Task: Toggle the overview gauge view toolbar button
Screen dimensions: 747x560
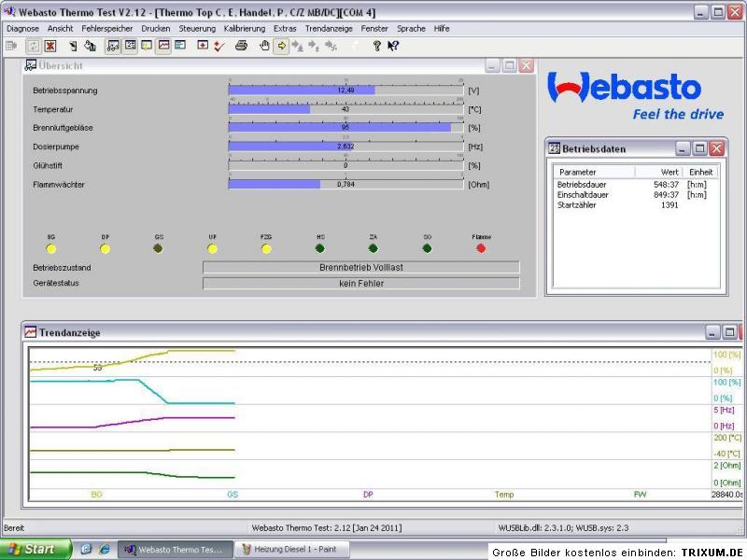Action: tap(112, 46)
